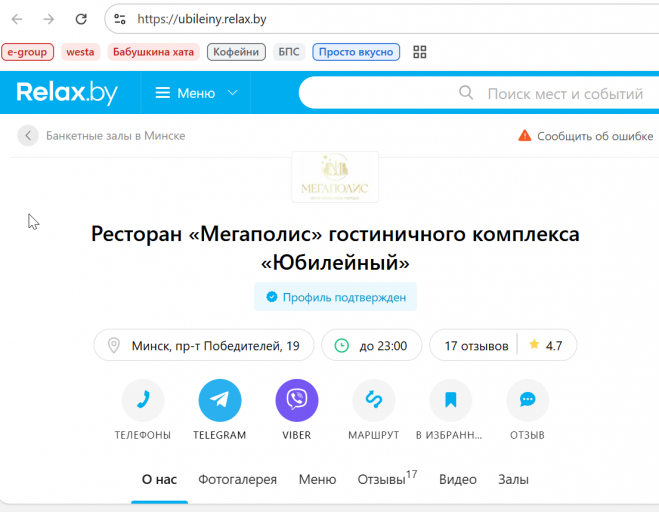Screen dimensions: 659x512
Task: Select the О нас tab
Action: (159, 480)
